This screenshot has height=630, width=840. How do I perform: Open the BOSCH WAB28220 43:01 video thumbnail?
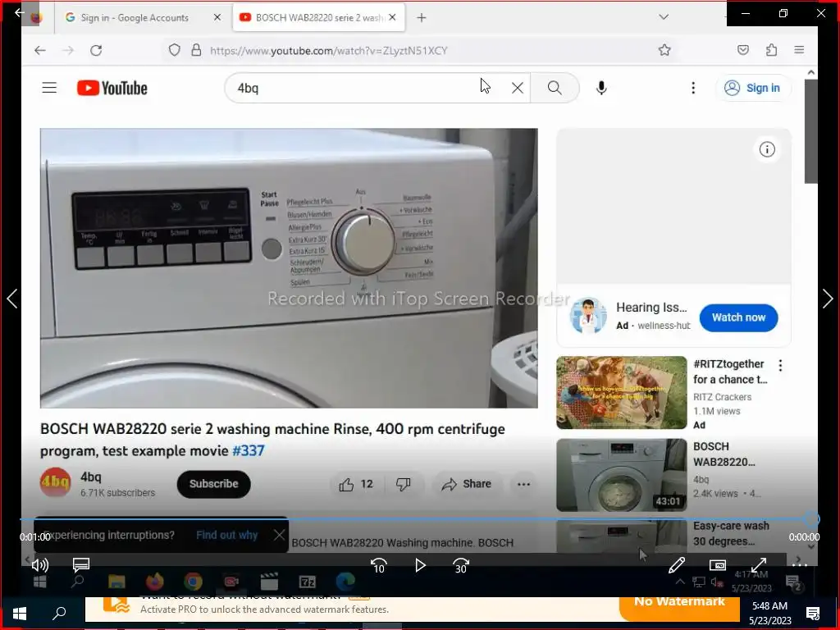click(622, 475)
